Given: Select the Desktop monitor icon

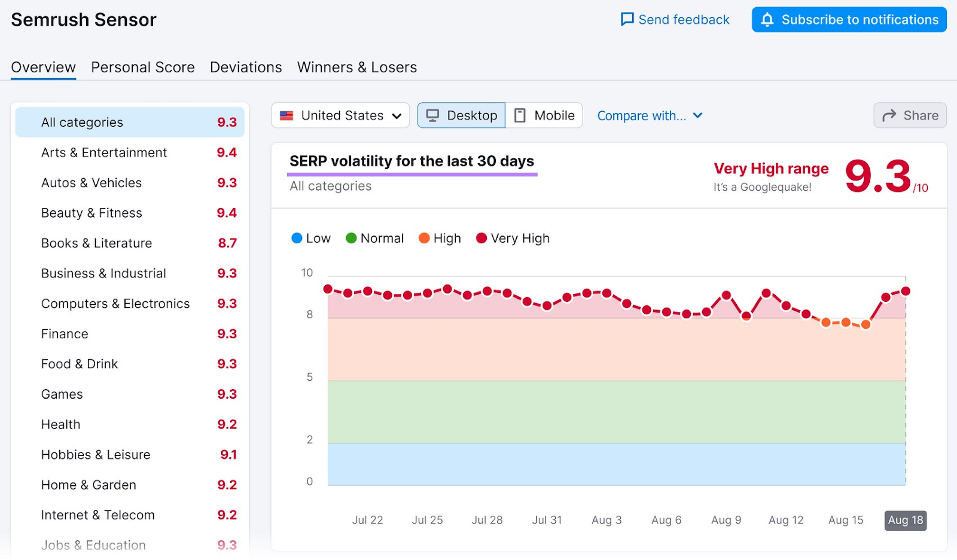Looking at the screenshot, I should [434, 115].
